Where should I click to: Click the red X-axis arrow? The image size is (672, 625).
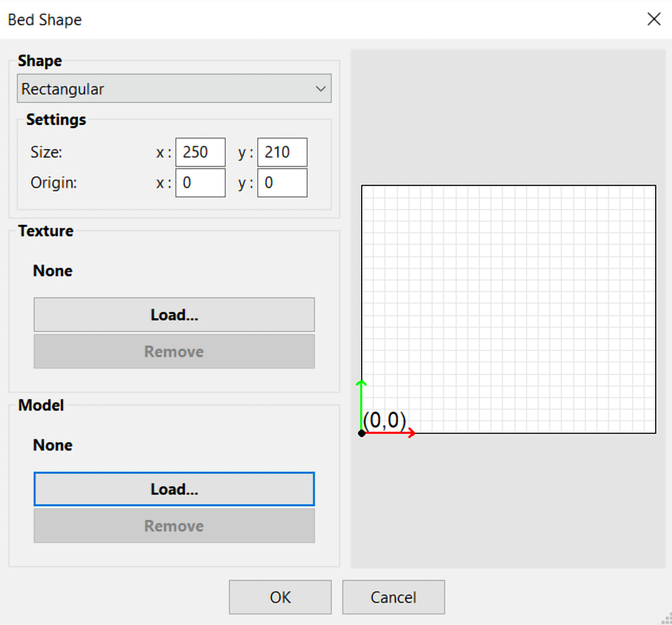click(x=390, y=433)
